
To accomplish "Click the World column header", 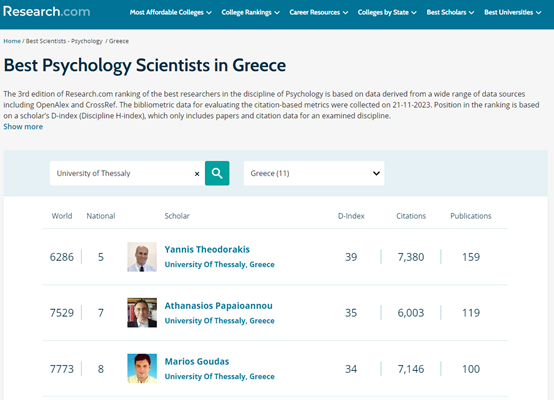I will coord(62,216).
